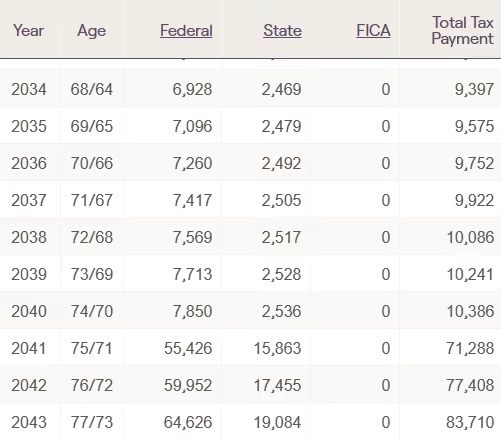Screen dimensions: 501x439
Task: Open the State column link
Action: tap(282, 31)
